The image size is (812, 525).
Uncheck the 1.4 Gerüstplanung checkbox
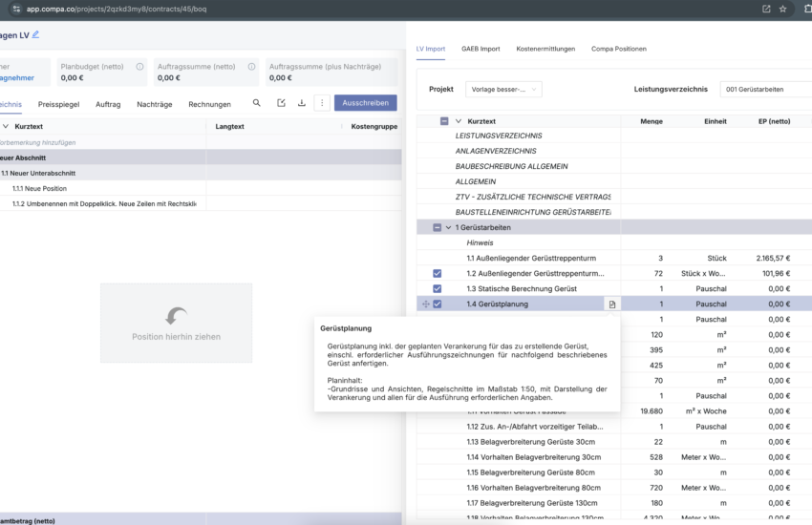point(438,304)
